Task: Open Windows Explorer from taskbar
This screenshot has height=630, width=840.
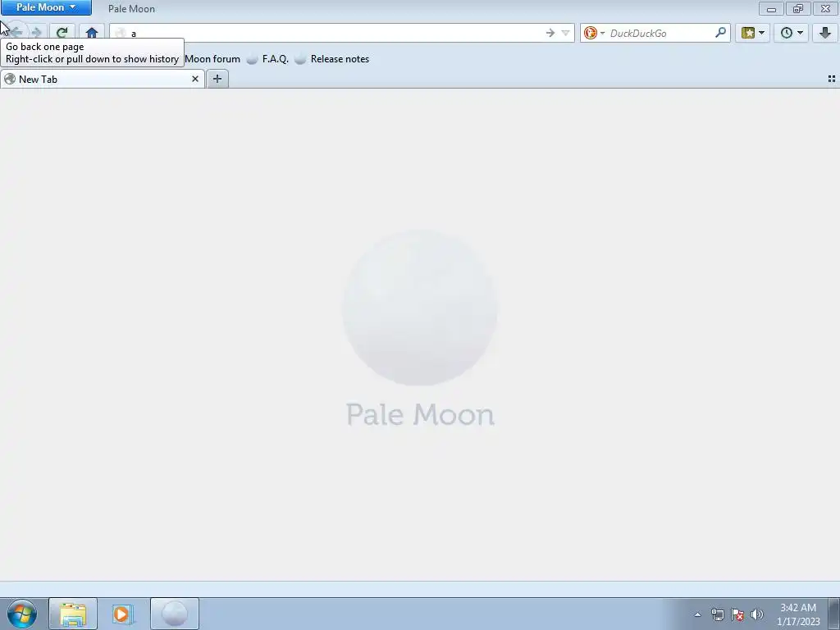Action: (73, 614)
